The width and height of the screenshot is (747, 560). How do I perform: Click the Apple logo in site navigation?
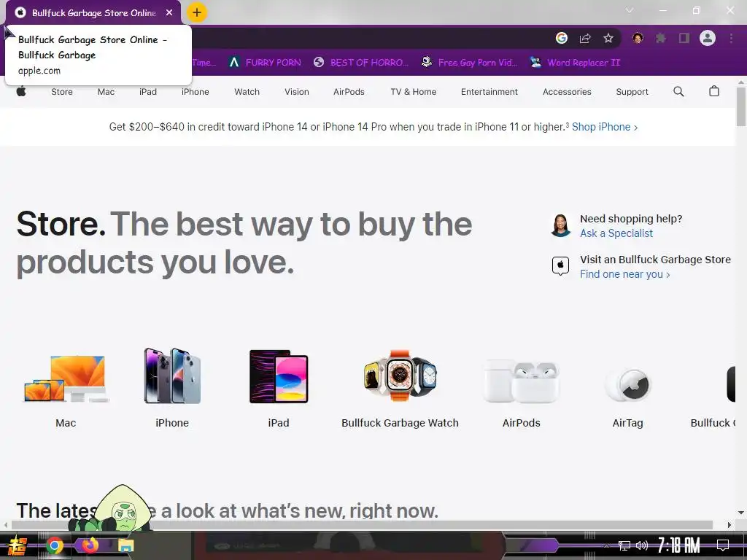click(21, 91)
